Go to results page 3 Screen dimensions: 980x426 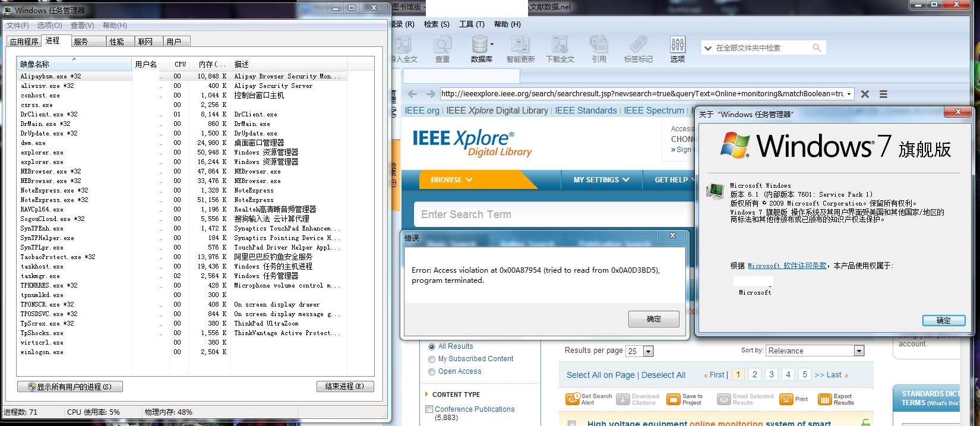772,374
